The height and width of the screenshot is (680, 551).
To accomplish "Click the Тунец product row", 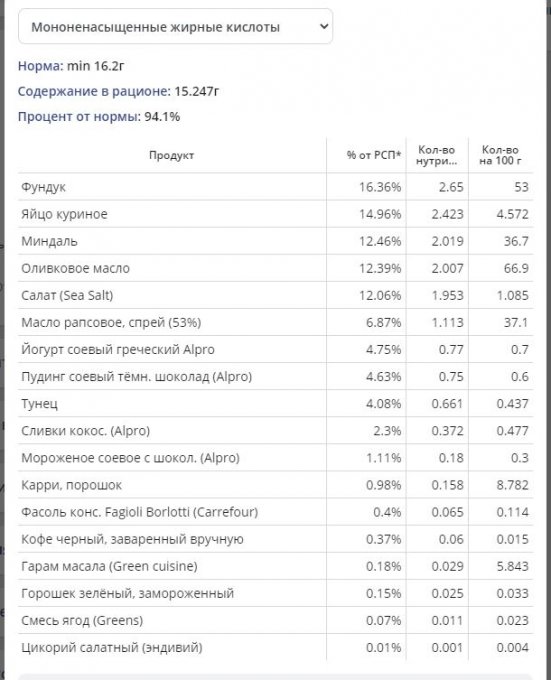I will [x=275, y=403].
